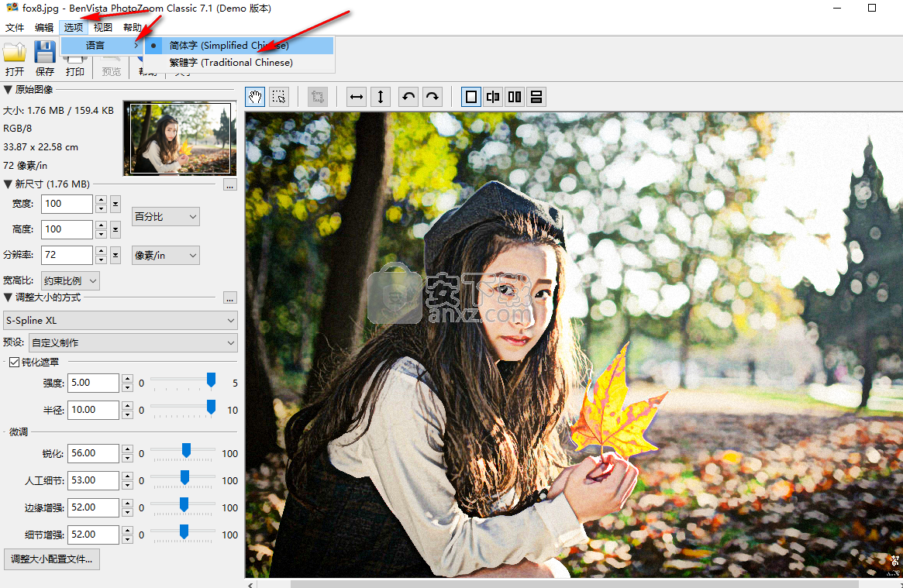Click the original image thumbnail preview
903x588 pixels.
coord(181,139)
